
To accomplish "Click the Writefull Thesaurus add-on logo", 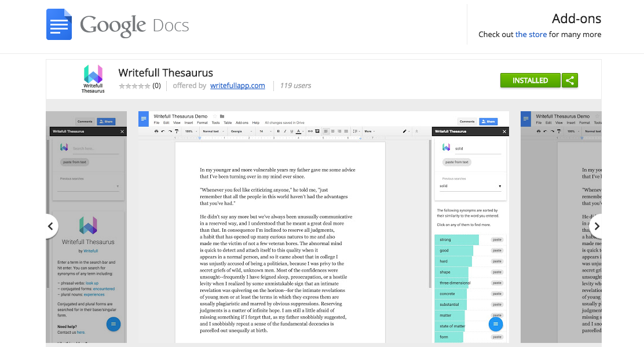I will point(93,79).
